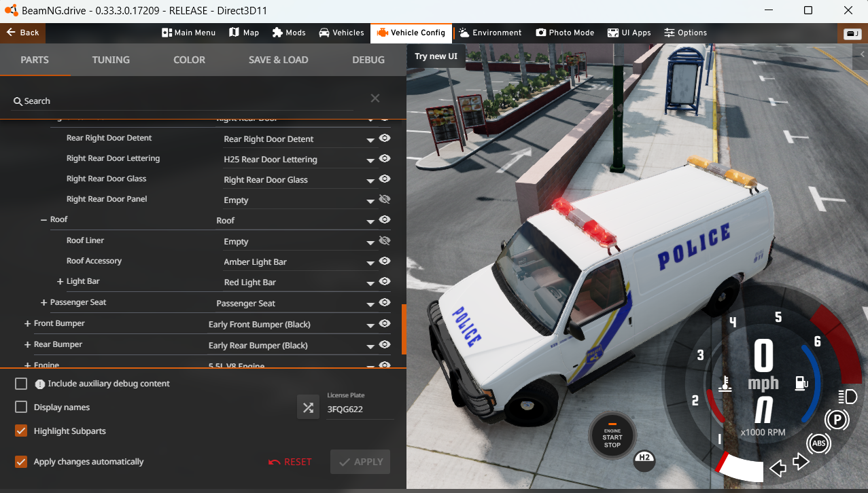Enable the Display names checkbox
Image resolution: width=868 pixels, height=493 pixels.
tap(21, 407)
